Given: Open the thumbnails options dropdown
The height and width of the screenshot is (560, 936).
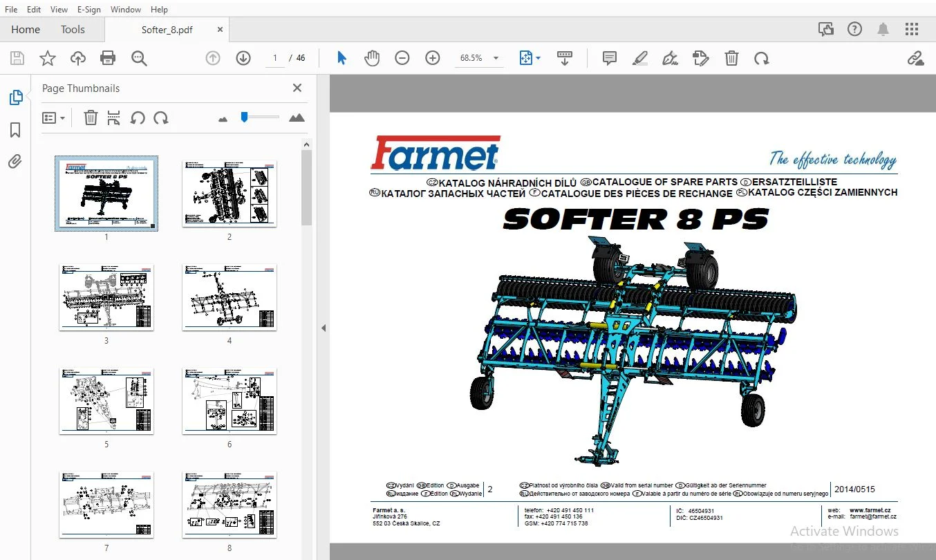Looking at the screenshot, I should pos(53,118).
